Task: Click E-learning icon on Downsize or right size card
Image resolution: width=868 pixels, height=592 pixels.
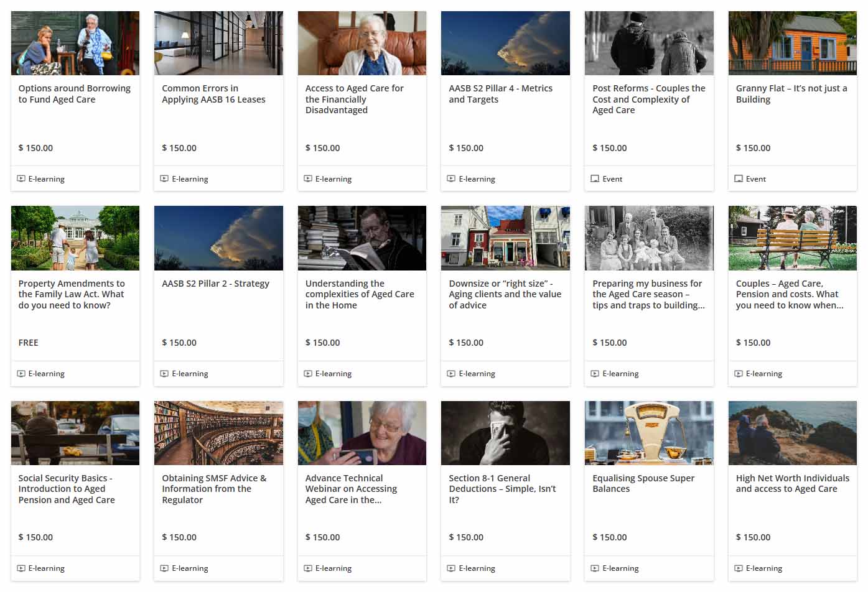Action: [452, 374]
